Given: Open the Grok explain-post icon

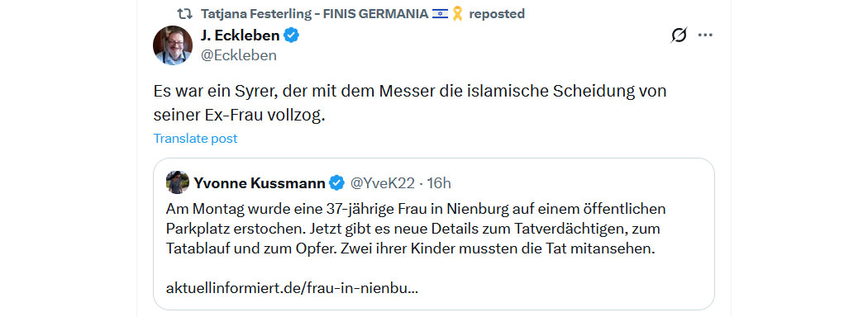Looking at the screenshot, I should pyautogui.click(x=679, y=35).
